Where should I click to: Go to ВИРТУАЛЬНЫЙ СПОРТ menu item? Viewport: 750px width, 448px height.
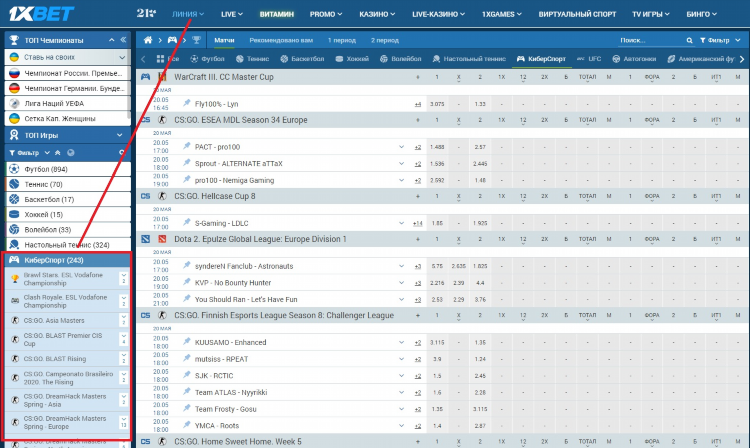[x=577, y=14]
